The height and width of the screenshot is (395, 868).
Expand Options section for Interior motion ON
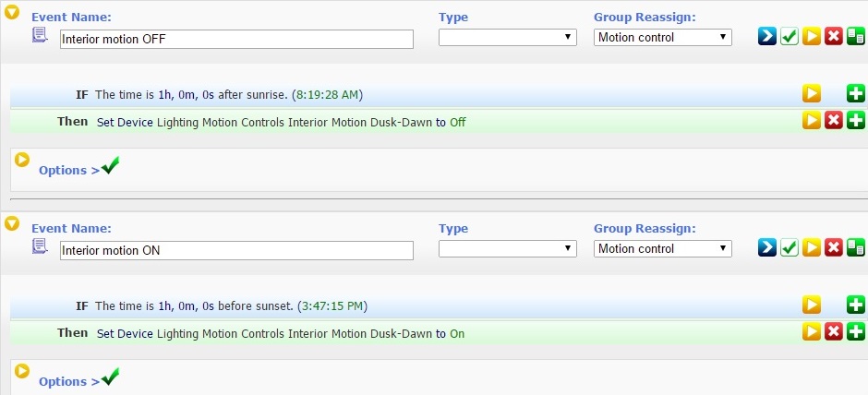22,371
